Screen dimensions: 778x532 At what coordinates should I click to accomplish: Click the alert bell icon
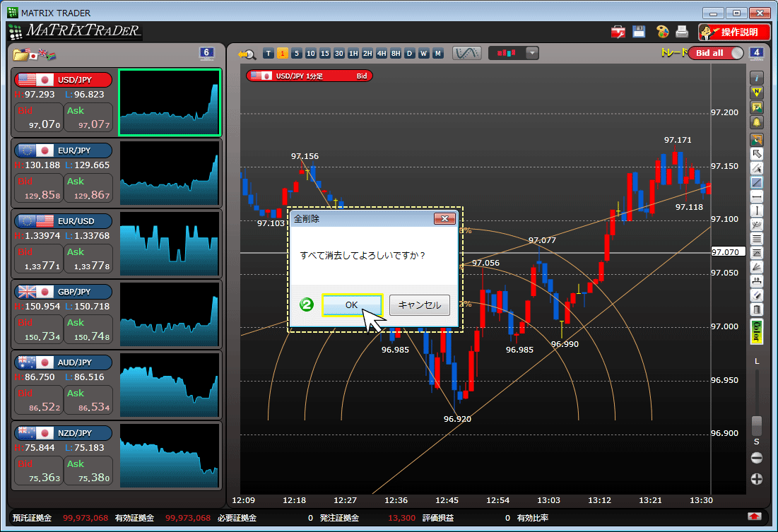[x=757, y=122]
